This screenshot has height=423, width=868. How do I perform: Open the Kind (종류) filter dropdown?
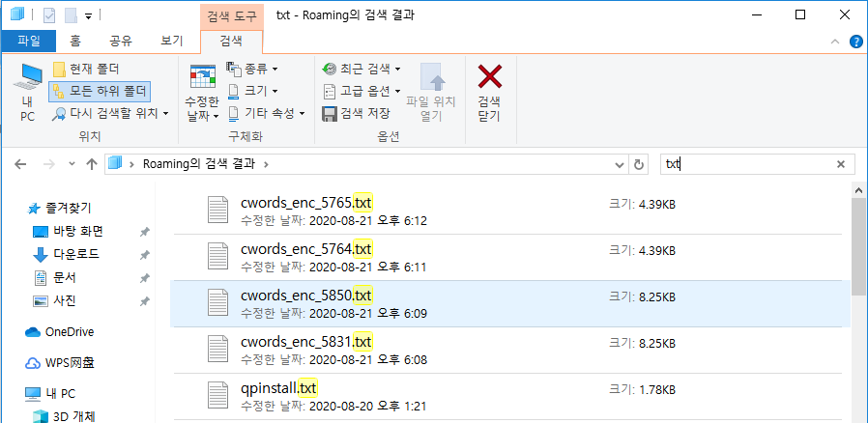coord(252,70)
